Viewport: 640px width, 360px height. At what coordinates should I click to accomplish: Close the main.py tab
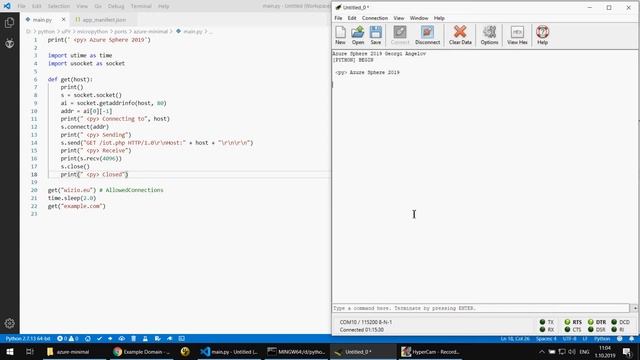tap(63, 20)
